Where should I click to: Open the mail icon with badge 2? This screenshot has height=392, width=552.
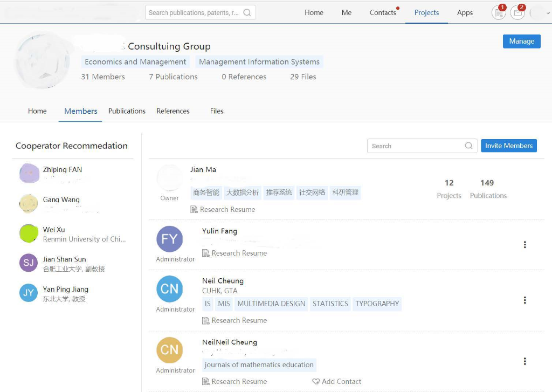click(517, 13)
